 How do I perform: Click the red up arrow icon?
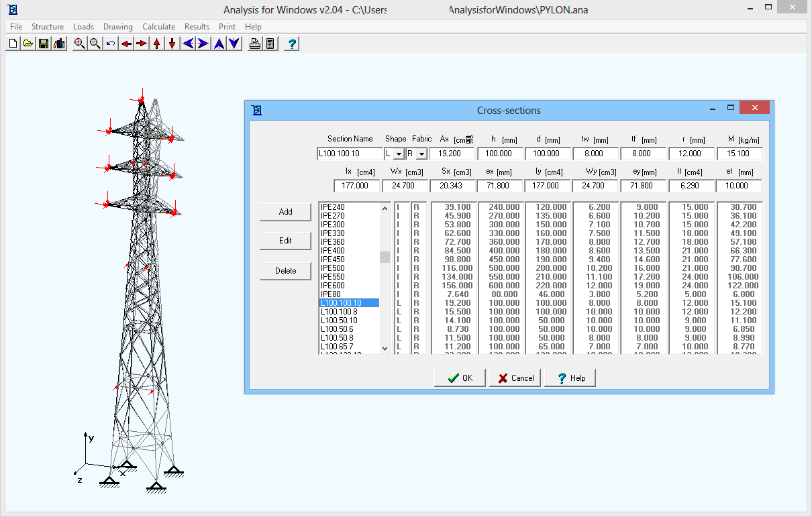pos(156,44)
